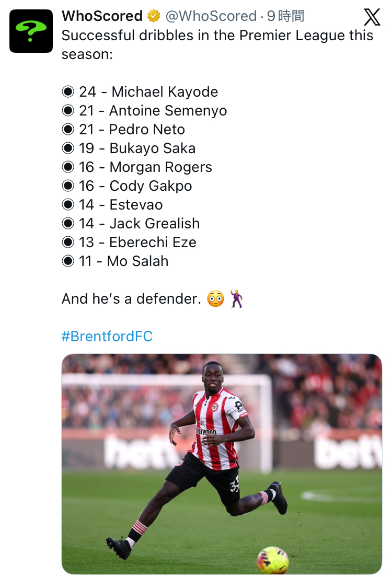Click the "And he's a defender." text

(x=131, y=299)
